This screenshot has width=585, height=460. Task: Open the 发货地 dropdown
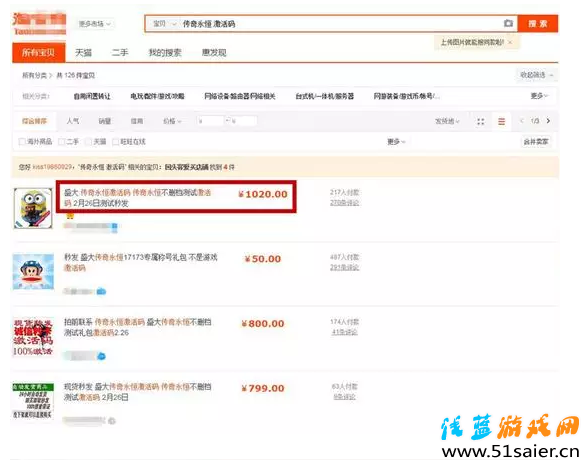[447, 121]
